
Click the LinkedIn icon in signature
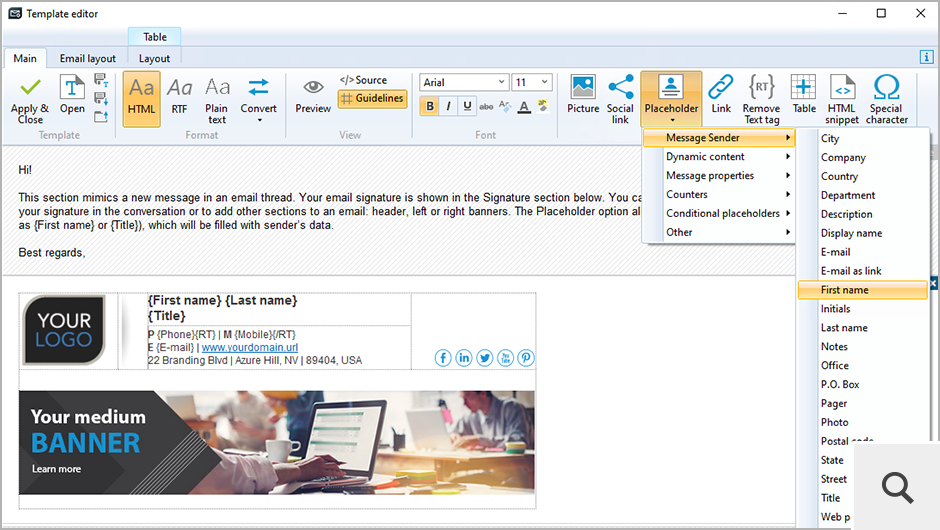click(464, 358)
